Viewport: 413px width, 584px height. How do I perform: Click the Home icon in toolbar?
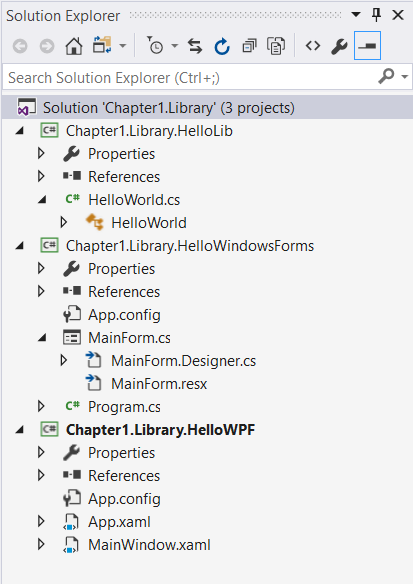(x=74, y=46)
